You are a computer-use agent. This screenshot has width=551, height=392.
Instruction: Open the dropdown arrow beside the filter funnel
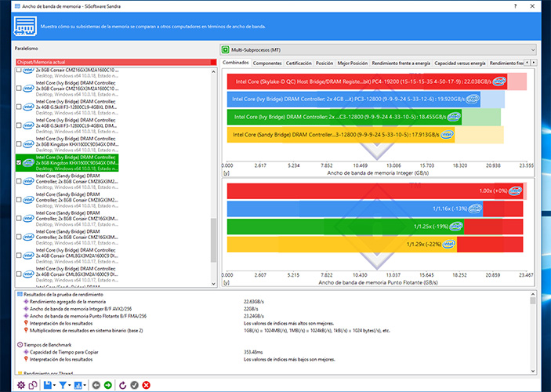click(70, 385)
